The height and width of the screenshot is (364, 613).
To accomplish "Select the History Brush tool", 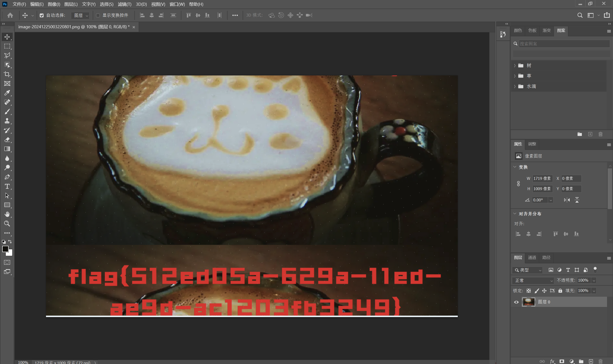I will 7,130.
